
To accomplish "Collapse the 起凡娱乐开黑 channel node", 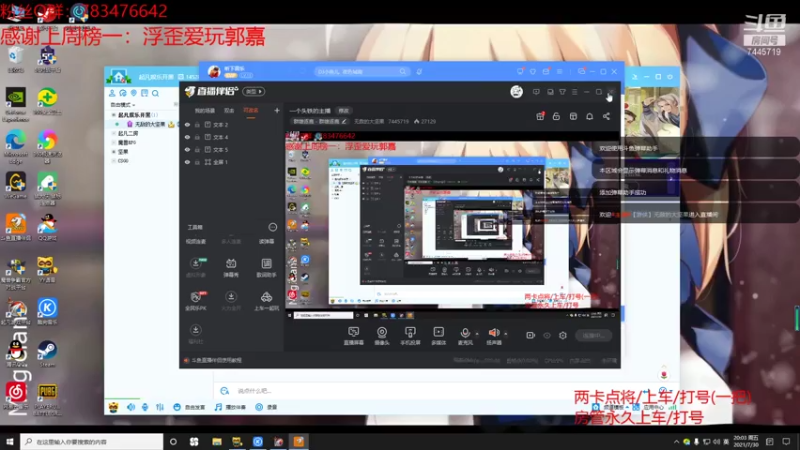I will pos(113,115).
